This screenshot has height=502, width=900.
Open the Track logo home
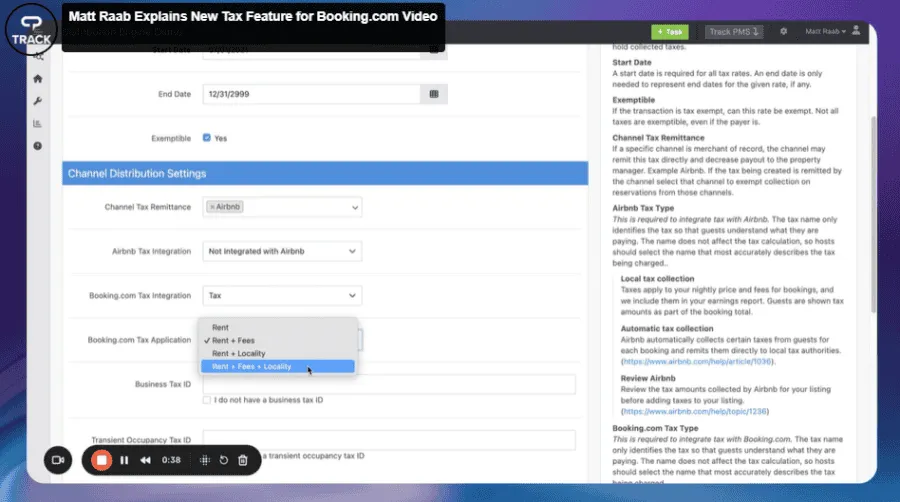[x=31, y=30]
